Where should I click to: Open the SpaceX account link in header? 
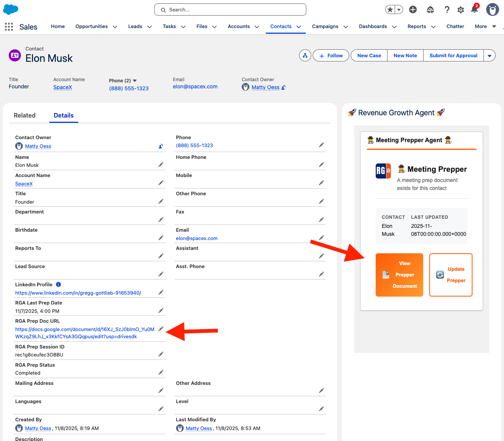tap(63, 87)
